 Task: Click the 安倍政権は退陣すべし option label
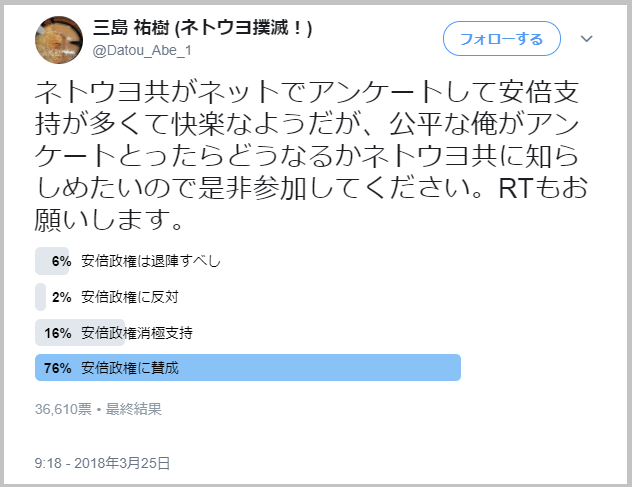pyautogui.click(x=151, y=261)
